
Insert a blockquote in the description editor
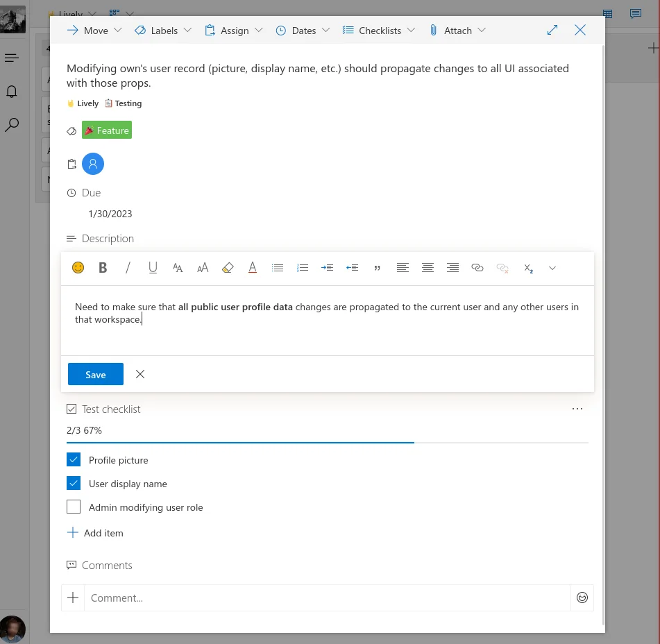point(377,268)
